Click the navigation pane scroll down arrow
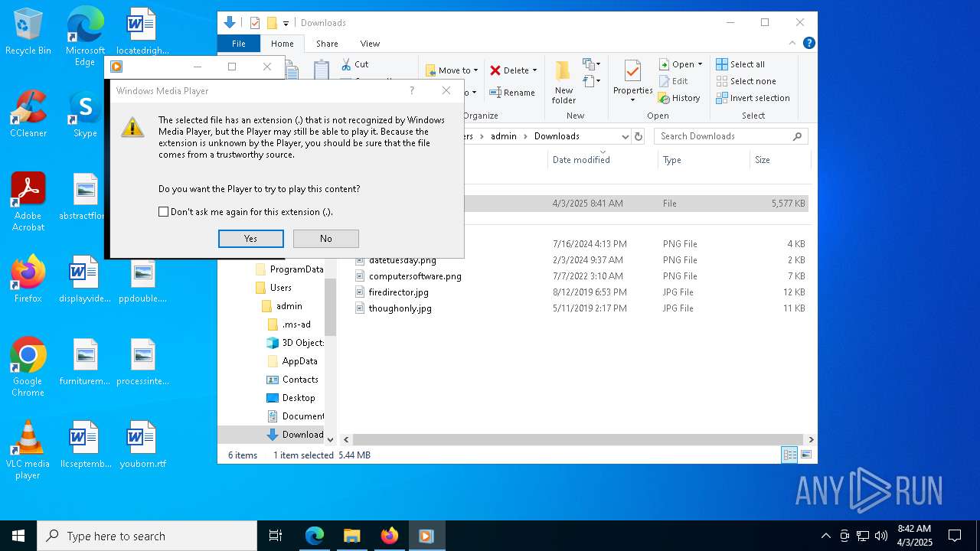This screenshot has width=980, height=551. 331,439
